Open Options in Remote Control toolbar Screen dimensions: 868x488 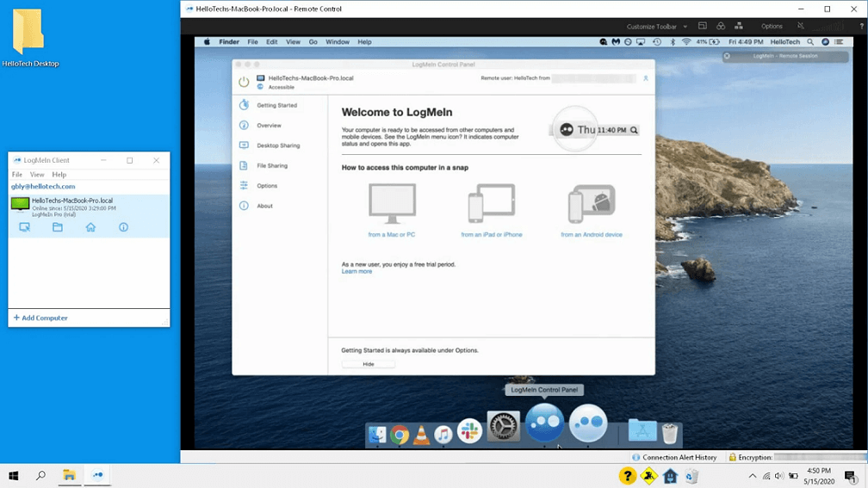(x=772, y=27)
